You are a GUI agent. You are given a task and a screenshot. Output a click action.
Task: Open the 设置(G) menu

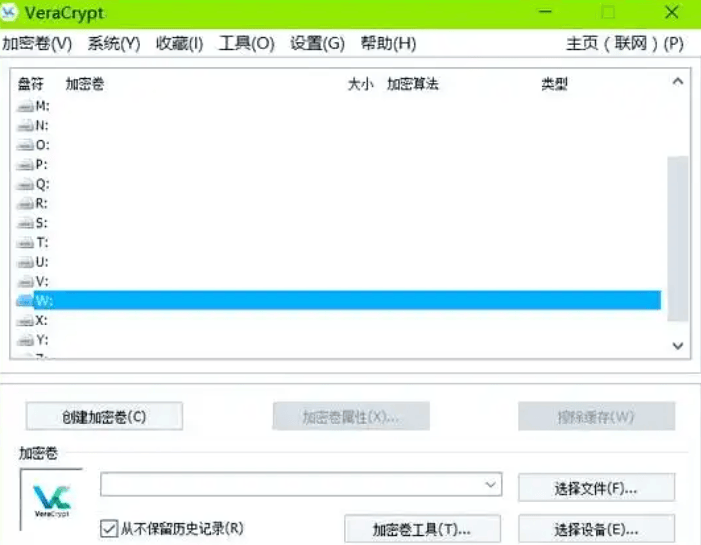point(317,43)
